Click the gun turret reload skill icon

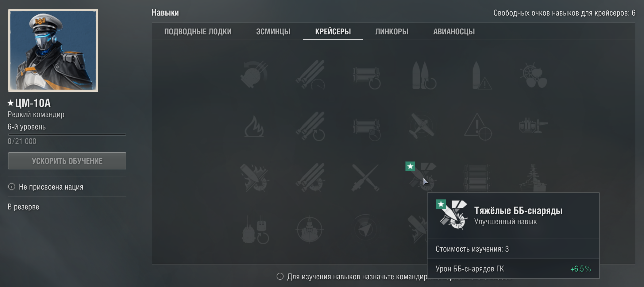[255, 229]
